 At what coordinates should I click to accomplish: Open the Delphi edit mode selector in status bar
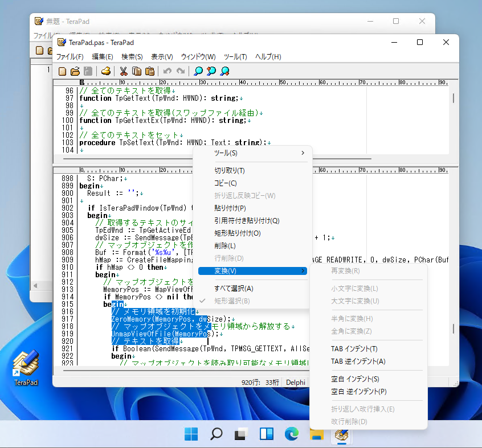pos(296,383)
